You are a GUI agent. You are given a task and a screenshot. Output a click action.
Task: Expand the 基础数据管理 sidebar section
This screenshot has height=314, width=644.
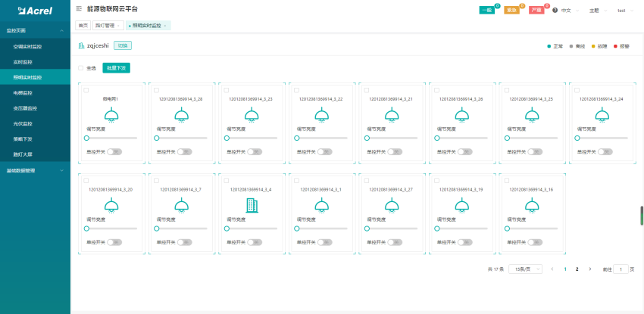click(x=35, y=170)
